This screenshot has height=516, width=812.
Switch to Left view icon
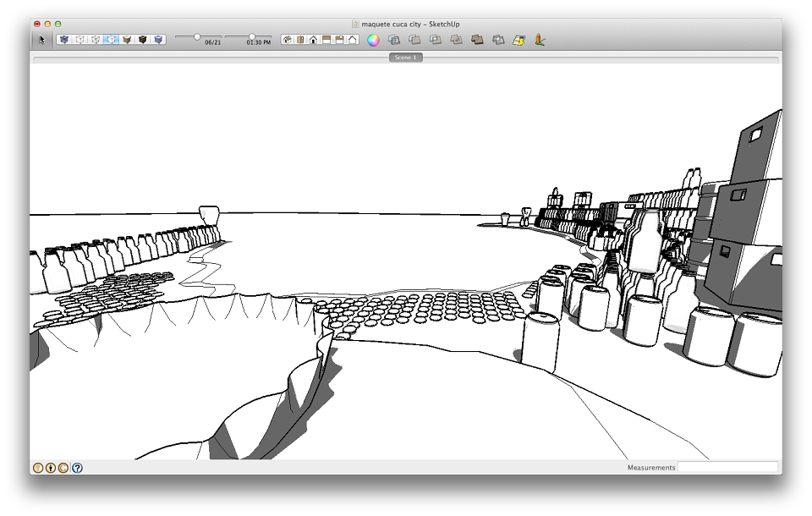pos(352,40)
